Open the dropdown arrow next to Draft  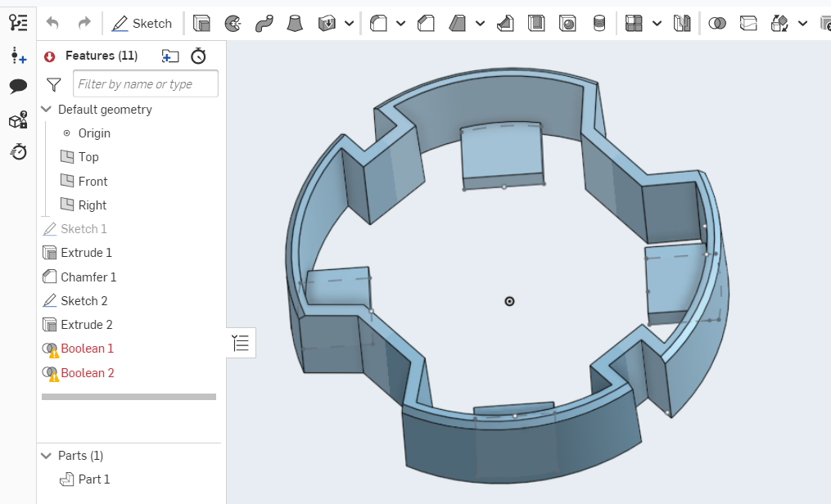480,23
